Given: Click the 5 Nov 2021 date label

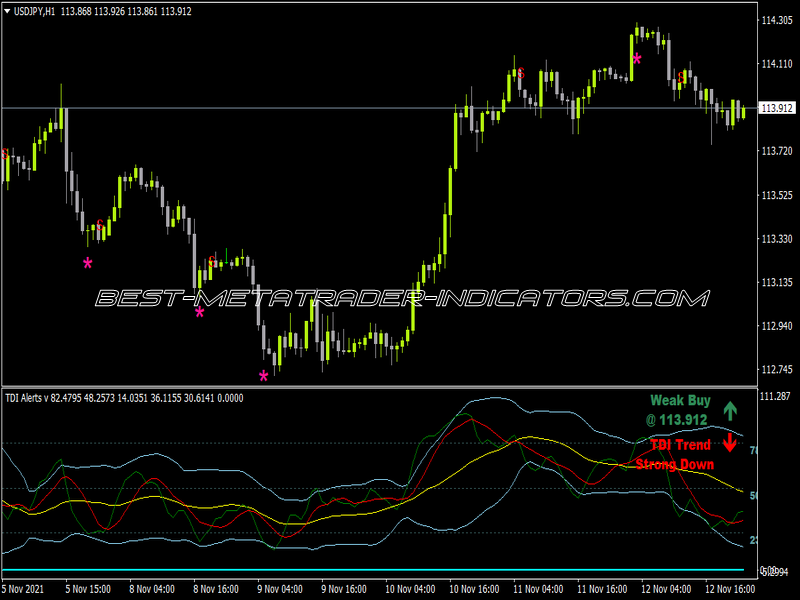Looking at the screenshot, I should coord(23,589).
